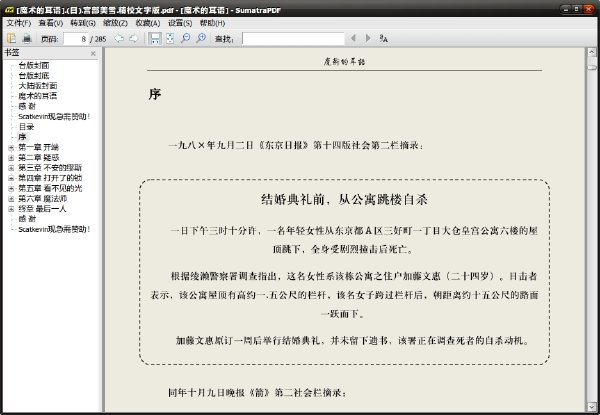The image size is (600, 415).
Task: Select the first 感谢 bookmark above 目录
Action: 27,106
